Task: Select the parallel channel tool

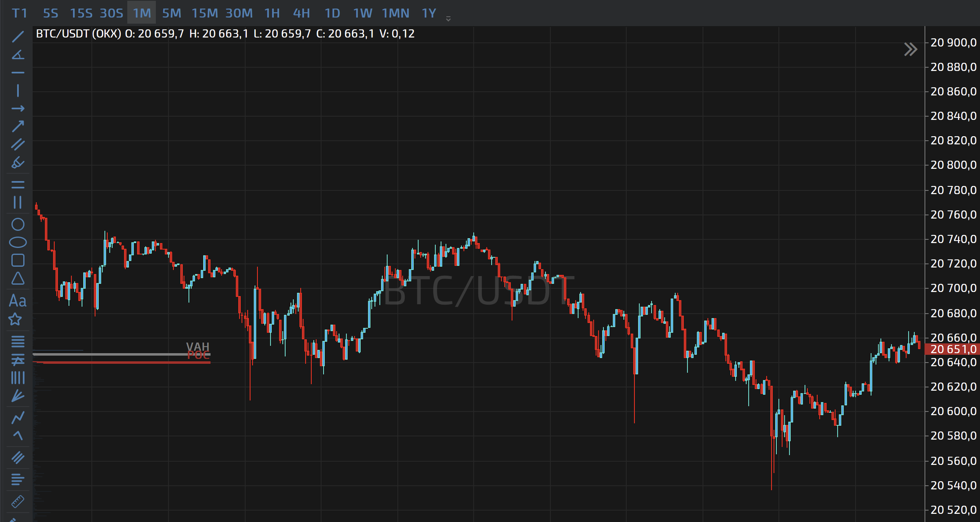Action: click(18, 144)
